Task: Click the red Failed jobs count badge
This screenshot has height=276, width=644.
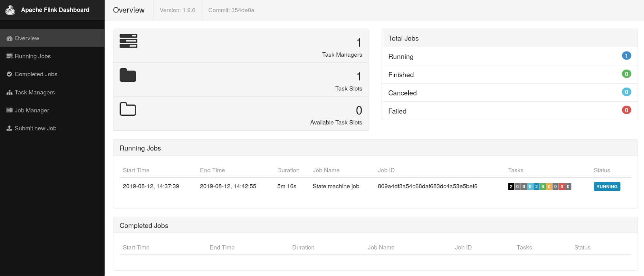Action: point(626,110)
